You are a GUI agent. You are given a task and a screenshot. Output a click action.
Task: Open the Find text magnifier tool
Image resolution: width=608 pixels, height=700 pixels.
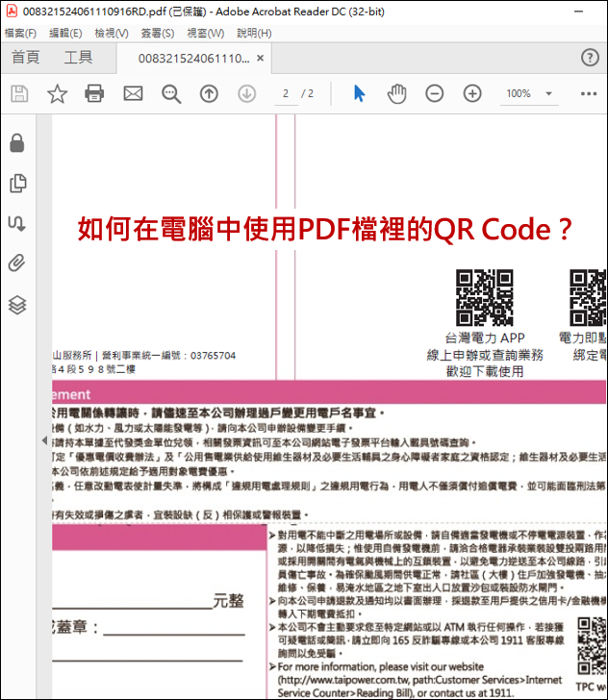(171, 94)
